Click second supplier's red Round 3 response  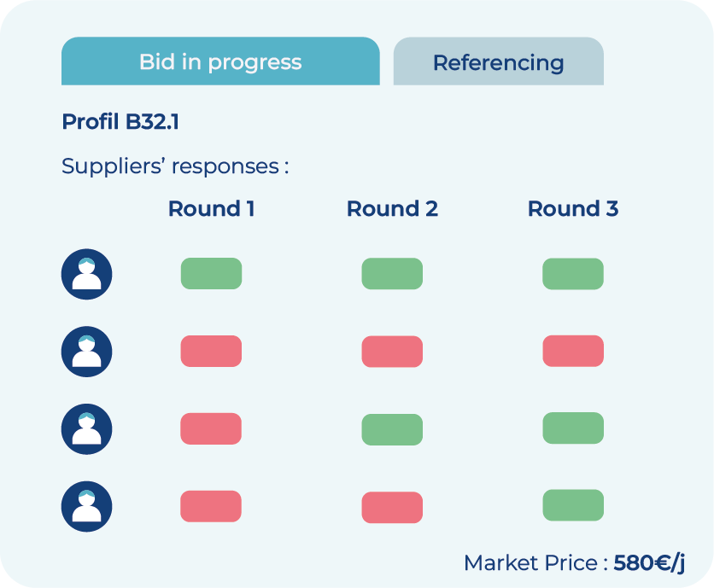coord(573,351)
